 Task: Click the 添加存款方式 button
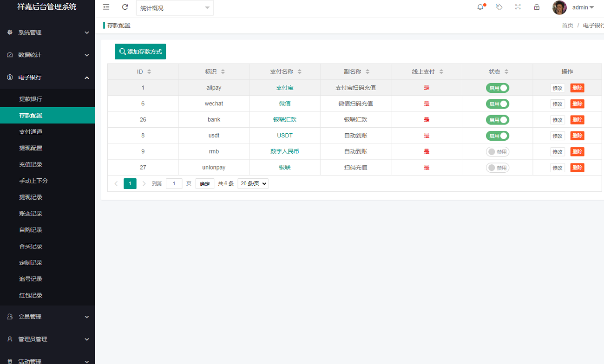pyautogui.click(x=140, y=52)
